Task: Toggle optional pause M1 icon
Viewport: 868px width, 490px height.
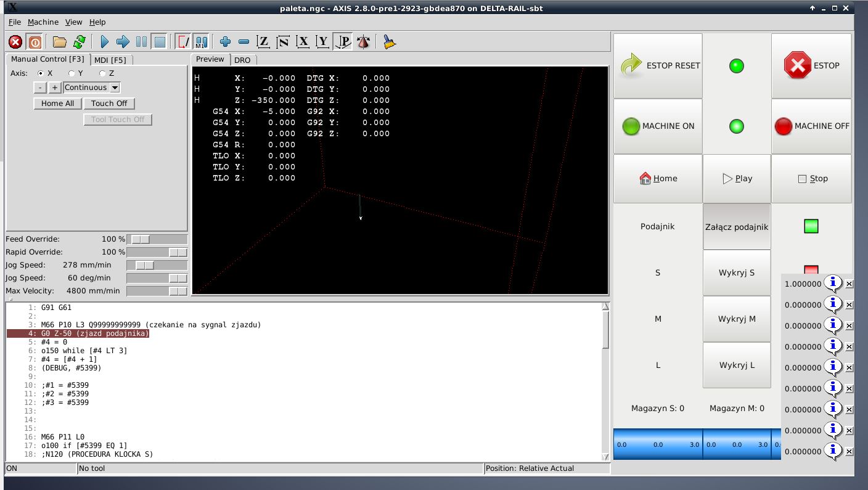Action: click(x=201, y=42)
